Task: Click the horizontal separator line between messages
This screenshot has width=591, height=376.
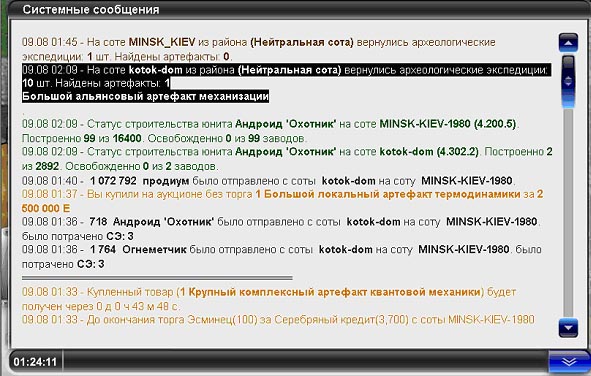Action: 157,278
